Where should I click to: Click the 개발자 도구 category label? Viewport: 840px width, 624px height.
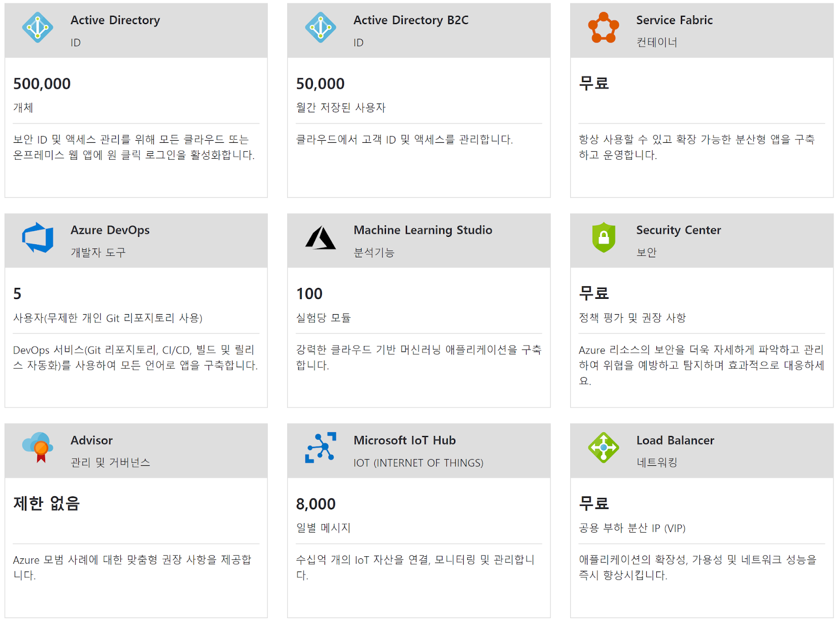[x=98, y=252]
